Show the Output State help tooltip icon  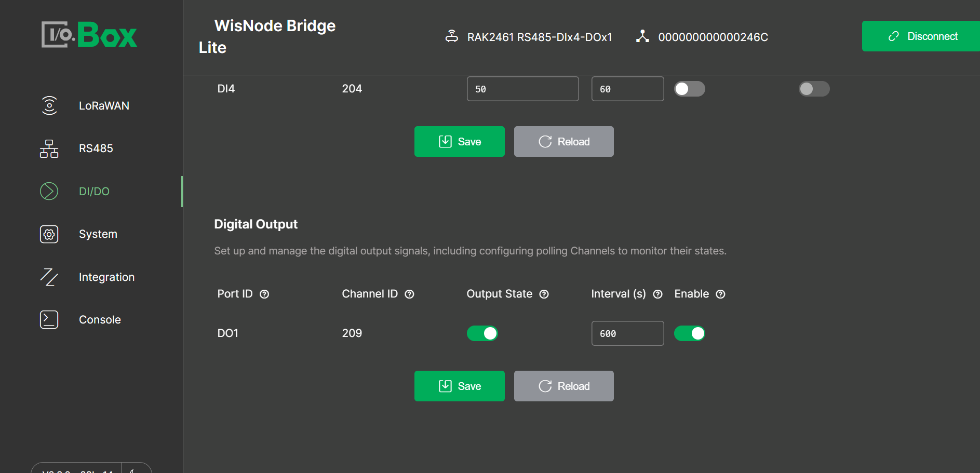[544, 294]
